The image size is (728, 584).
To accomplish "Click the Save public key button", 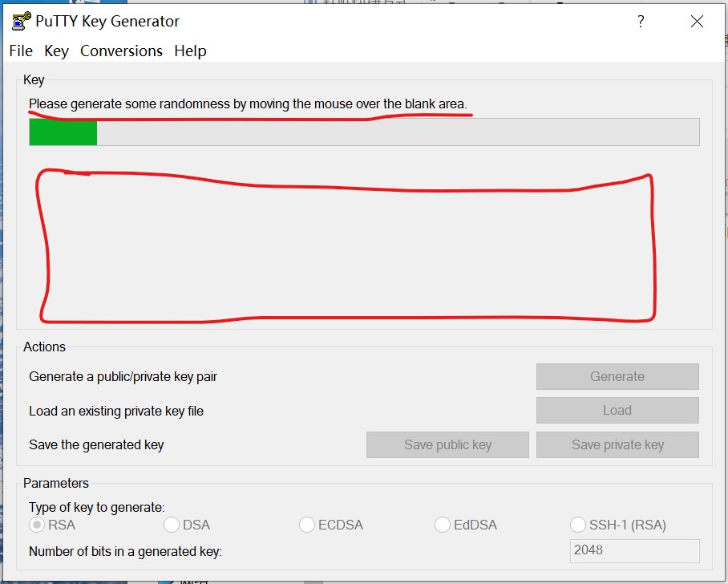I will [x=447, y=444].
